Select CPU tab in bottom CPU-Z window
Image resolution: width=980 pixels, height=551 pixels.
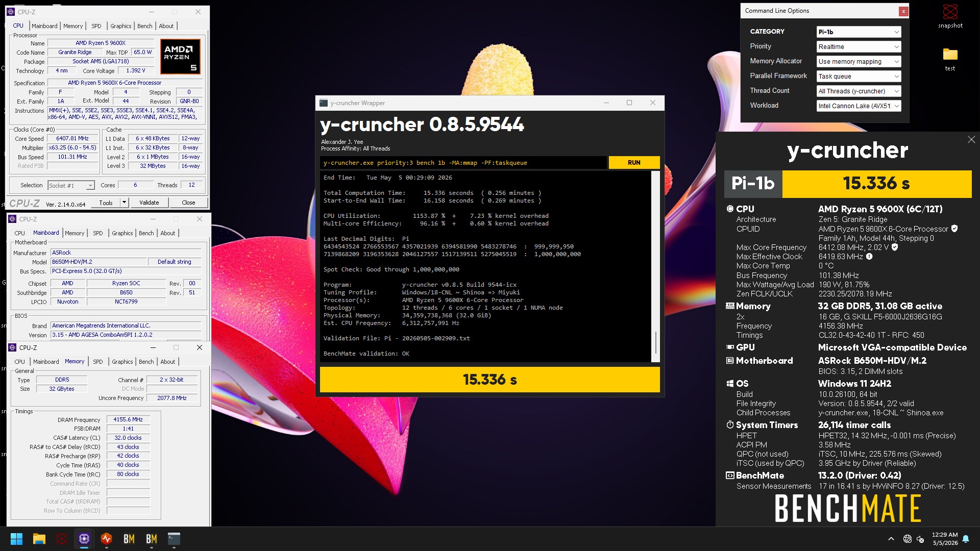pyautogui.click(x=20, y=362)
